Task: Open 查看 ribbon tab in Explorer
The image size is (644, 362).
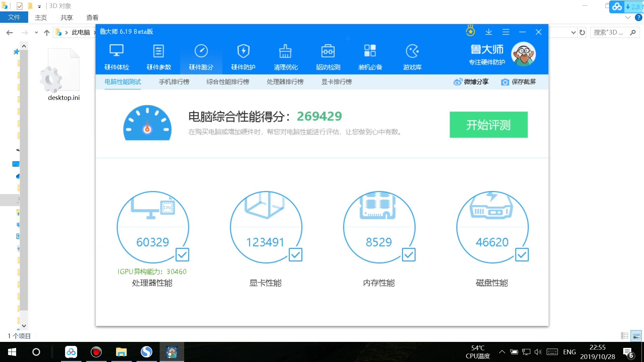Action: coord(92,17)
